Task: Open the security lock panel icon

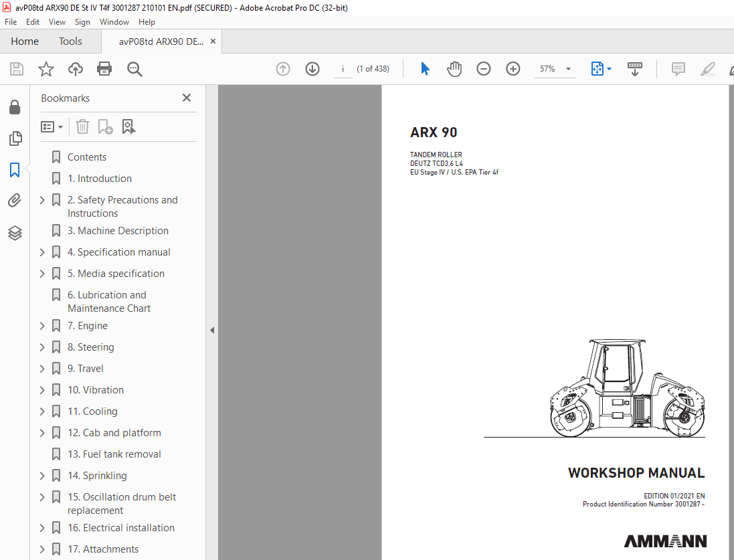Action: coord(15,107)
